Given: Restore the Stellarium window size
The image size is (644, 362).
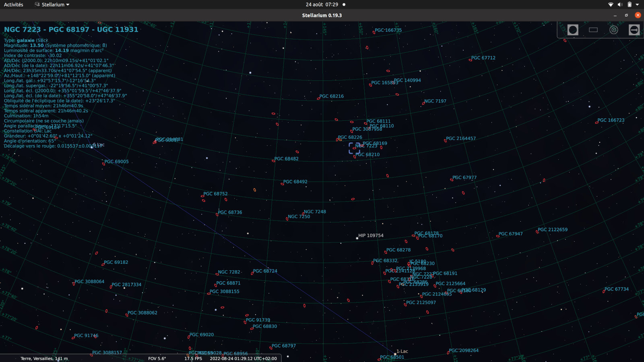Looking at the screenshot, I should [626, 15].
